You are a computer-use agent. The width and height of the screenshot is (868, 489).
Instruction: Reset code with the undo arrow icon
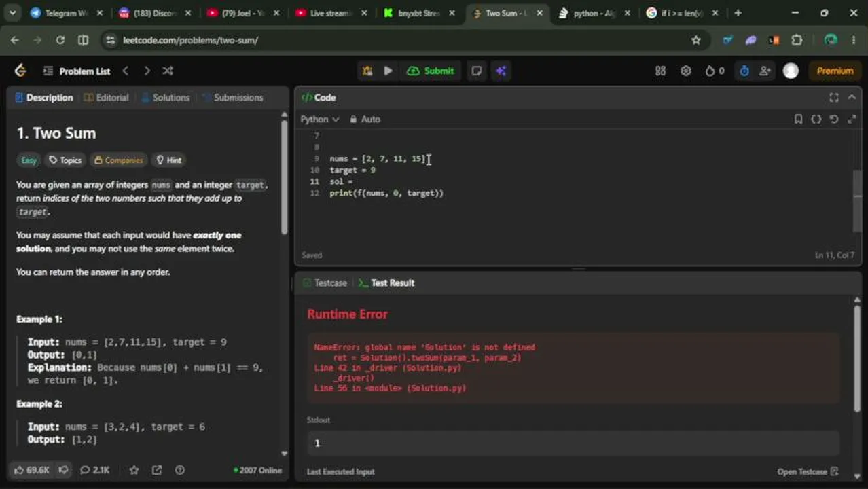point(834,119)
